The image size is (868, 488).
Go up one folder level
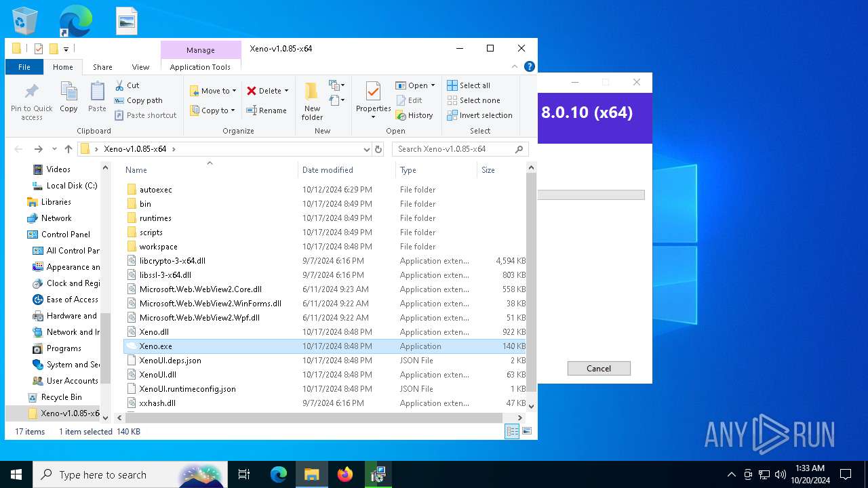(68, 149)
